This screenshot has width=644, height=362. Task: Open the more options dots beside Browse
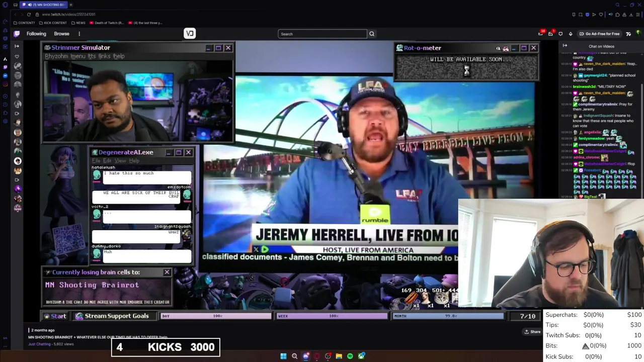[x=79, y=34]
